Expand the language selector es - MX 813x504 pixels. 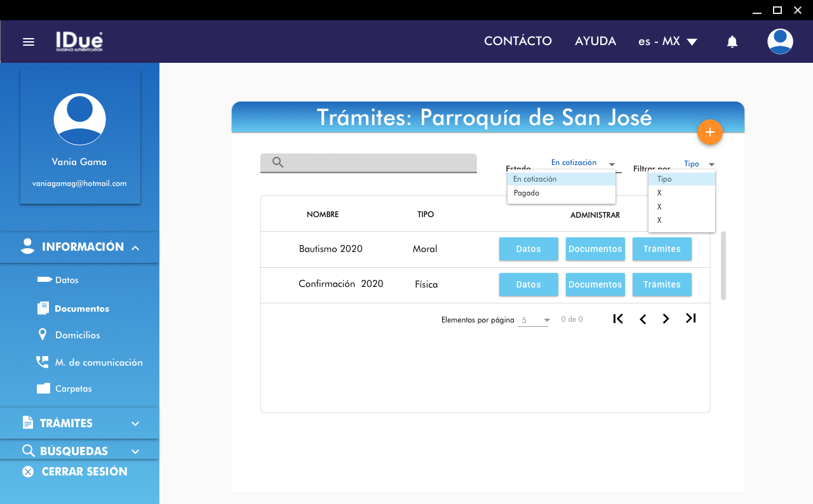pyautogui.click(x=668, y=41)
